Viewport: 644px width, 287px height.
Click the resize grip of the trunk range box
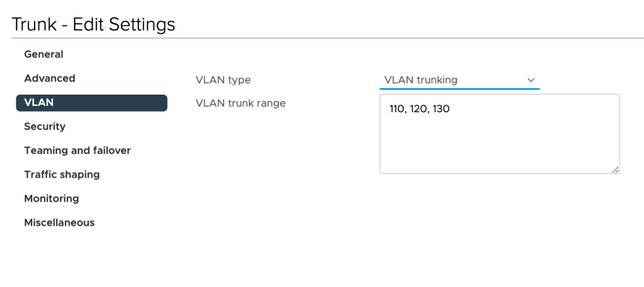coord(615,169)
